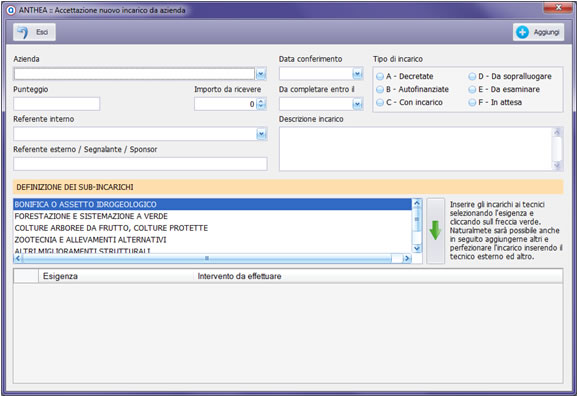Click the horizontal scrollbar thumb of the list
577x396 pixels.
[x=207, y=259]
